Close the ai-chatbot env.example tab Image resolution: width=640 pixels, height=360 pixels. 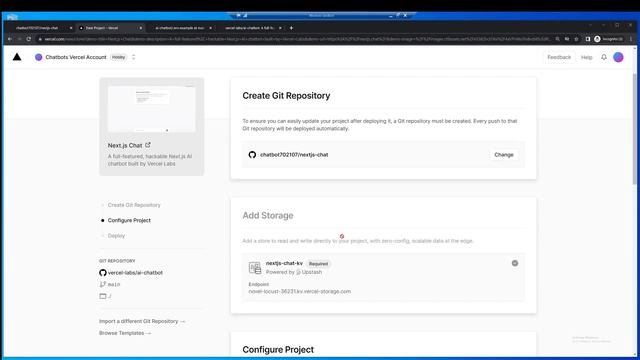click(211, 28)
